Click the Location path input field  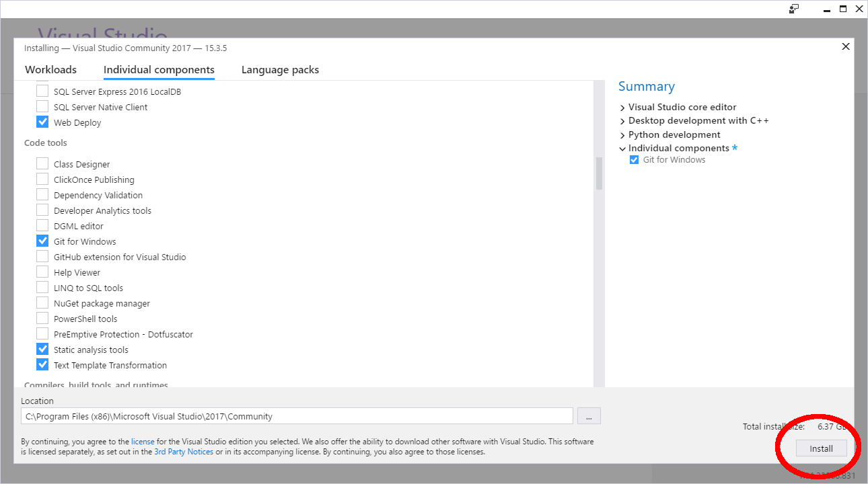pos(297,416)
